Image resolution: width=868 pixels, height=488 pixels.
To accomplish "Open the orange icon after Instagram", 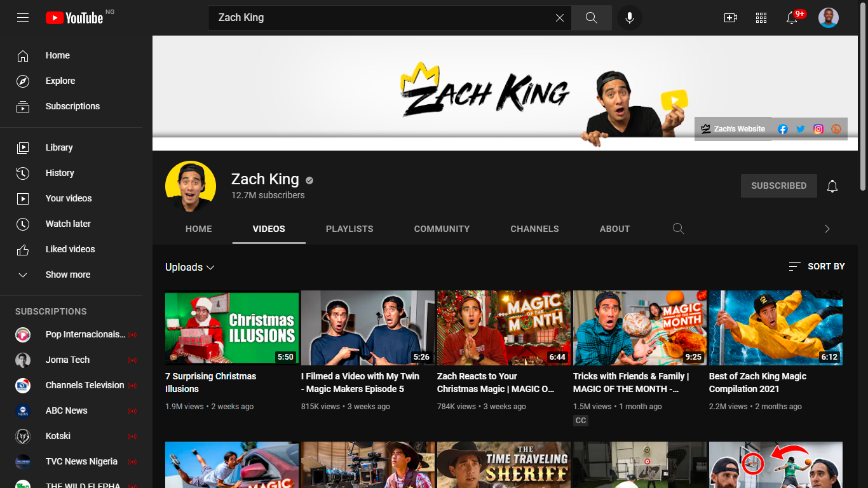I will tap(836, 129).
